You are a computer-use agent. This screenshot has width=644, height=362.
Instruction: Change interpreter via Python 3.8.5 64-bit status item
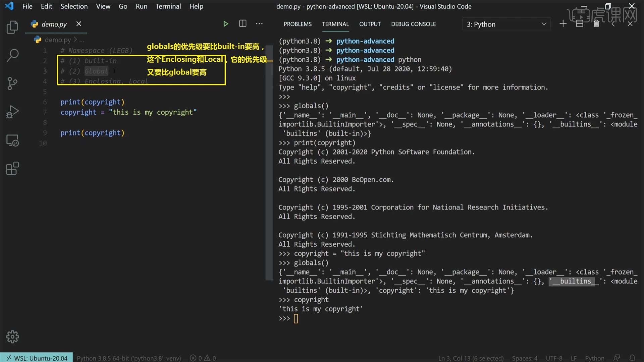click(129, 358)
